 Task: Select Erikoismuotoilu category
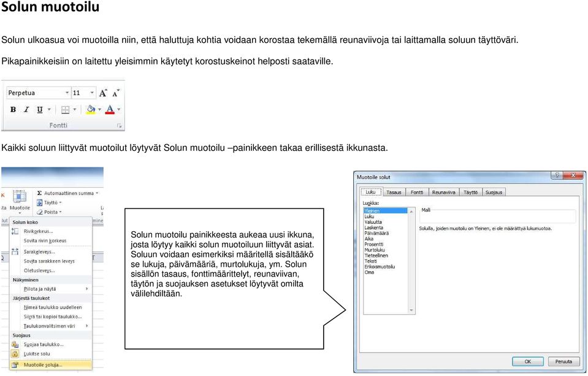click(x=385, y=266)
